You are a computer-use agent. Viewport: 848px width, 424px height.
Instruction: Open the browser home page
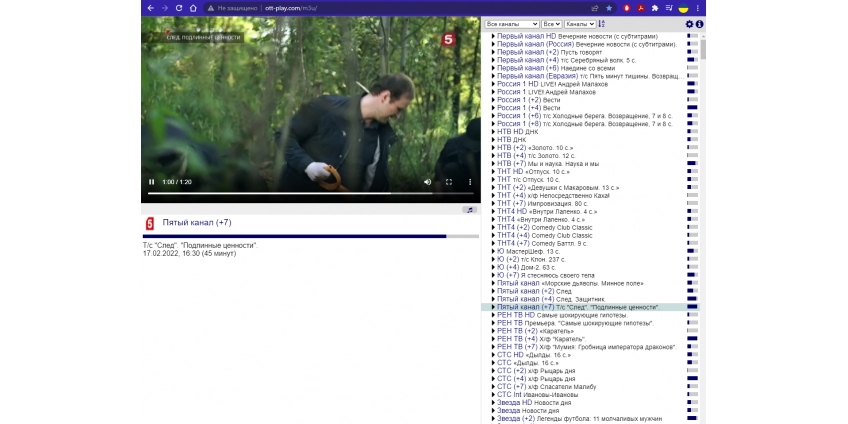[x=193, y=8]
